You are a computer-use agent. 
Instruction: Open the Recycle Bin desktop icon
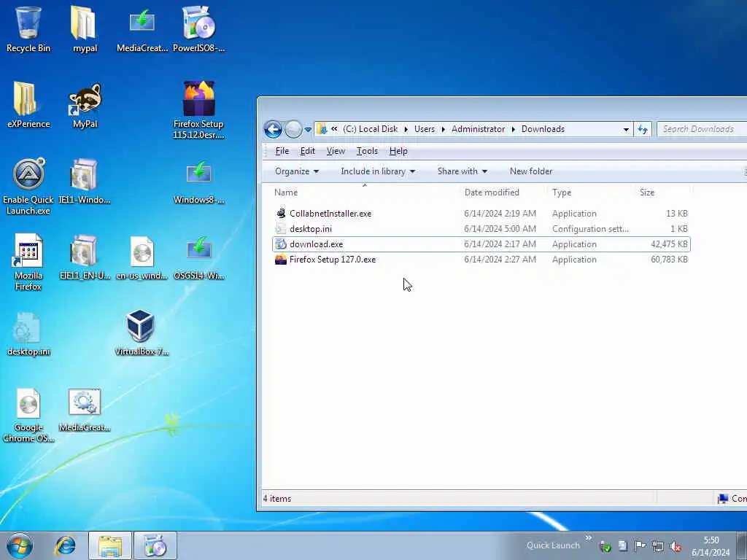pos(28,28)
